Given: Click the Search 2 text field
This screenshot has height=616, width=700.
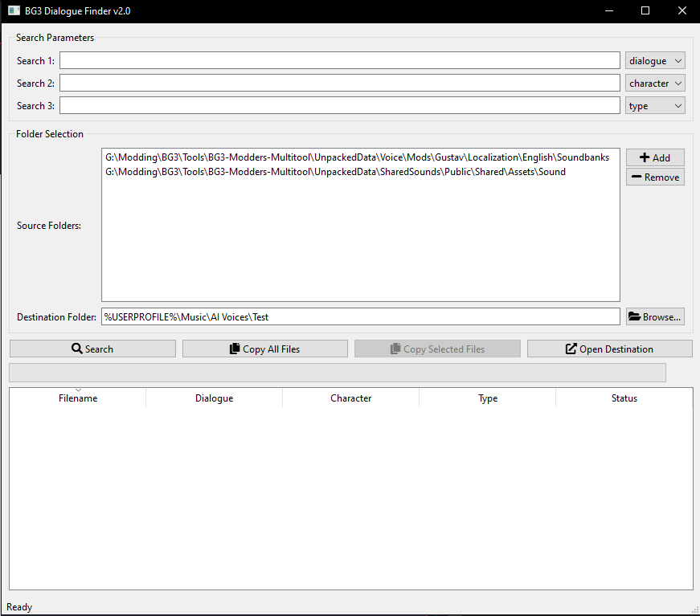Looking at the screenshot, I should pyautogui.click(x=340, y=83).
